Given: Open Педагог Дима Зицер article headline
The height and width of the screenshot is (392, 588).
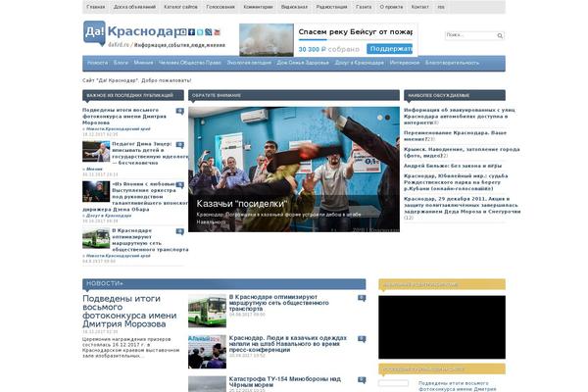Looking at the screenshot, I should point(150,154).
